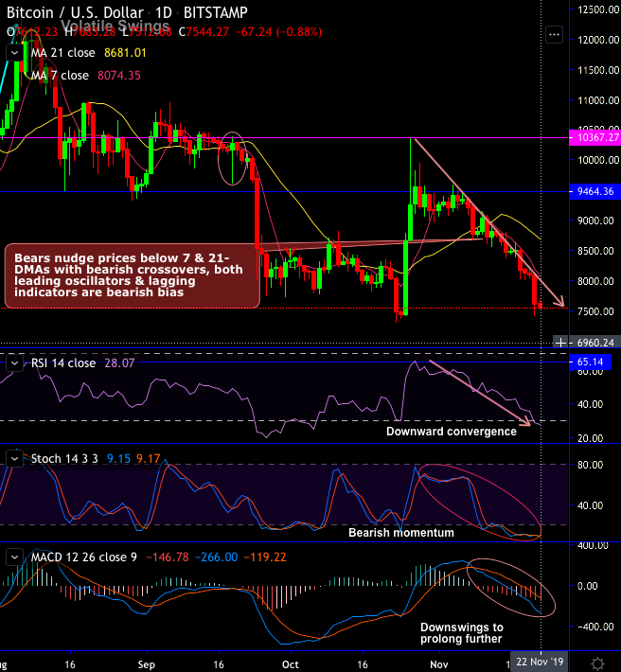Click the Stoch value 9.15
Image resolution: width=621 pixels, height=672 pixels.
tap(118, 459)
